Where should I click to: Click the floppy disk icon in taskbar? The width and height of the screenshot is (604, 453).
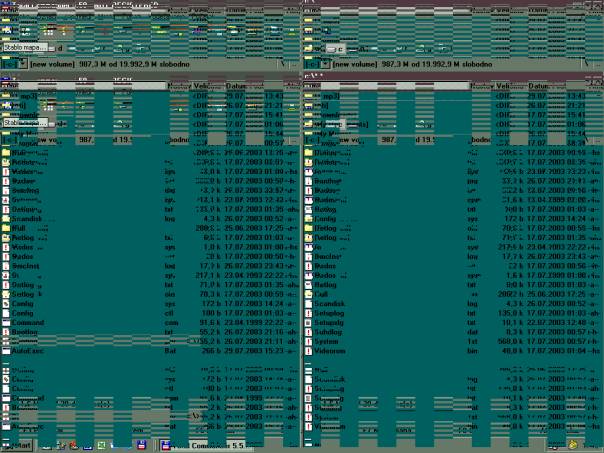pos(142,444)
